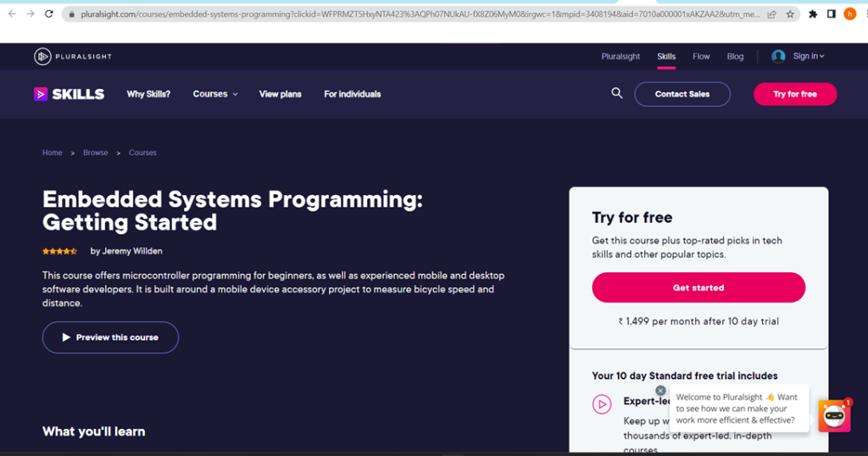Image resolution: width=868 pixels, height=456 pixels.
Task: Click the Welcome to Pluralsight chat message
Action: pyautogui.click(x=739, y=409)
